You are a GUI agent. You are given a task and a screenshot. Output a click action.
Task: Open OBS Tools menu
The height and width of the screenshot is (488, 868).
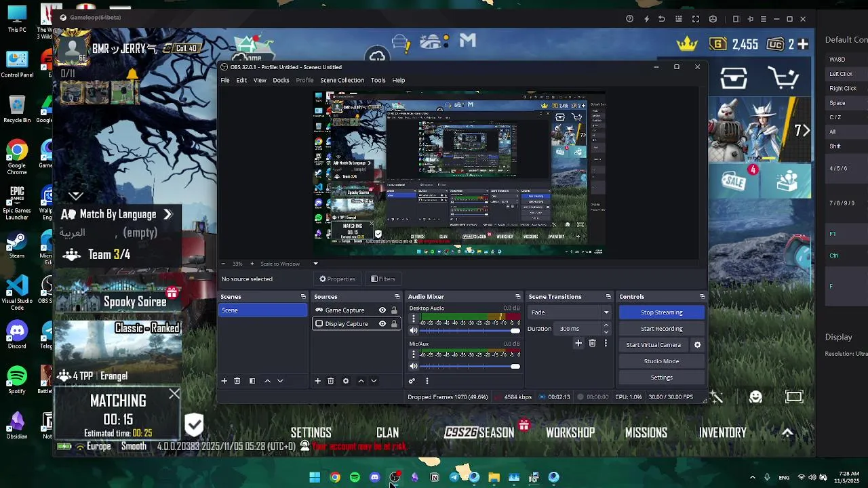tap(378, 81)
